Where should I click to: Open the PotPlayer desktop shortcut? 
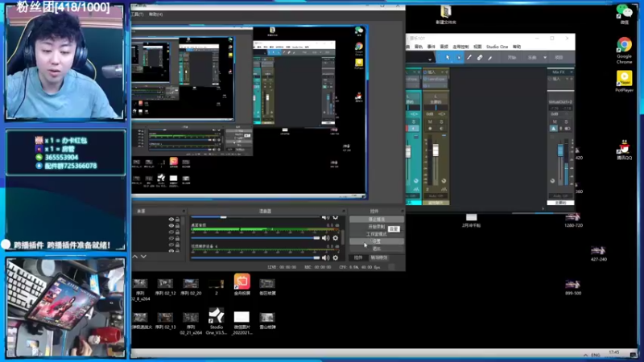click(x=625, y=81)
